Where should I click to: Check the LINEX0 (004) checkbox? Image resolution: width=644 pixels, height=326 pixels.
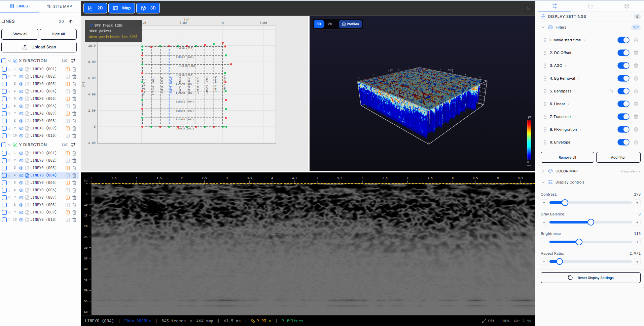point(4,91)
